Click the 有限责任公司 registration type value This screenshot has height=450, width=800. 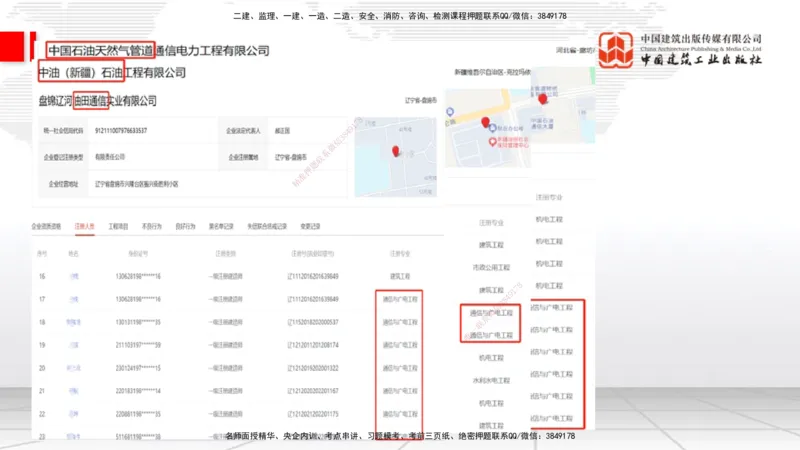pyautogui.click(x=110, y=157)
